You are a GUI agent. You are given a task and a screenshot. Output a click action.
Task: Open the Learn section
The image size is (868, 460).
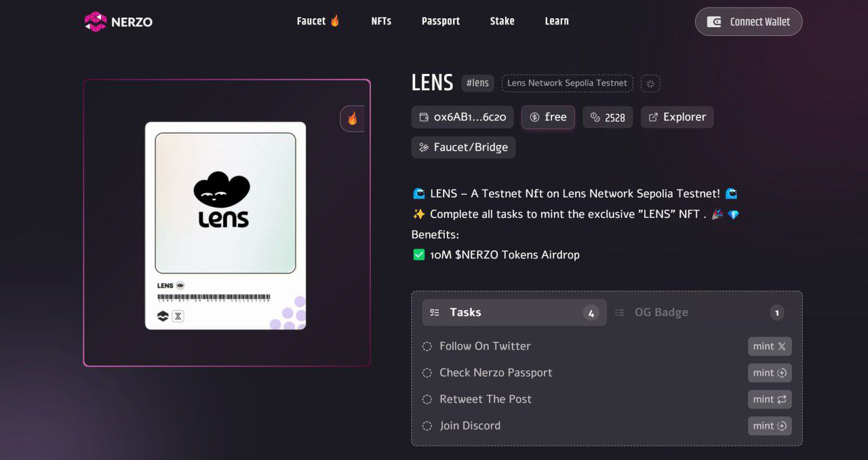(x=557, y=21)
